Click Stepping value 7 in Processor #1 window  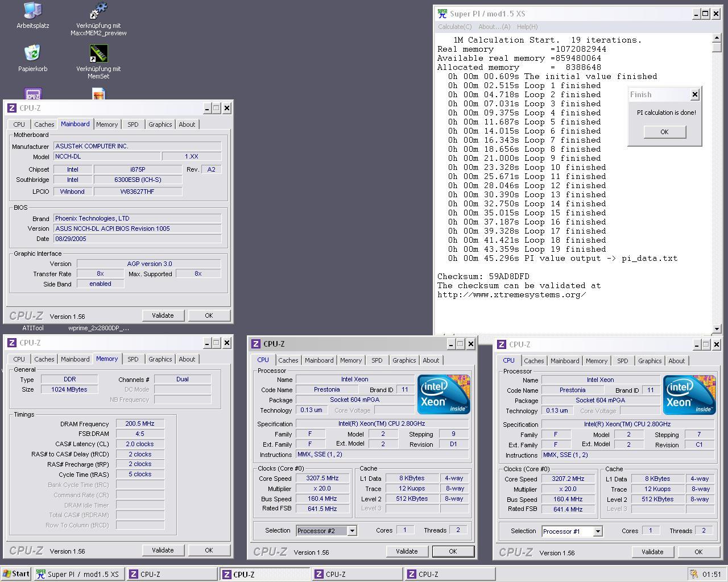tap(699, 435)
